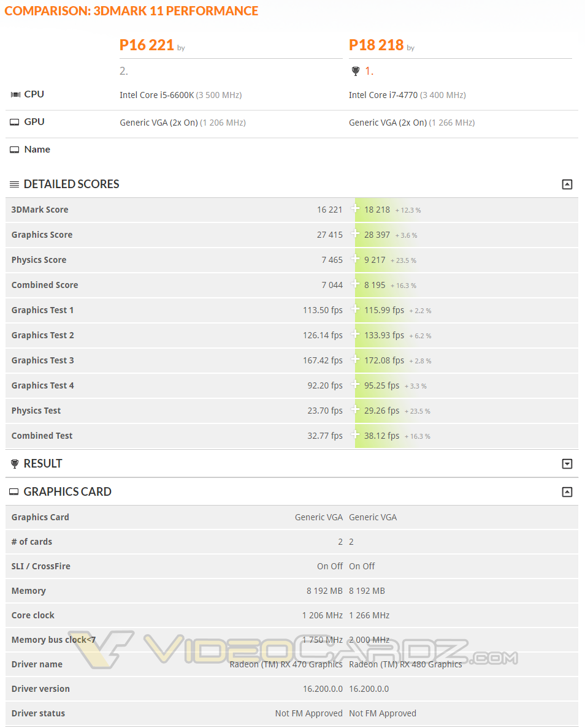The image size is (585, 728).
Task: Click the CPU chip icon in the comparison header
Action: [15, 94]
